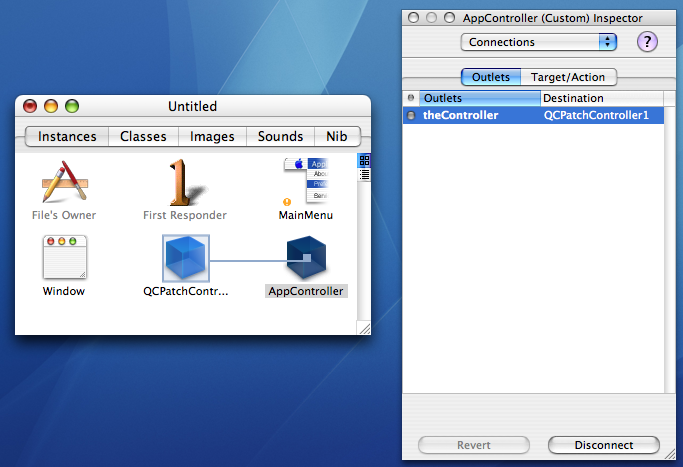Click the AppController label text
The width and height of the screenshot is (683, 467).
[306, 291]
